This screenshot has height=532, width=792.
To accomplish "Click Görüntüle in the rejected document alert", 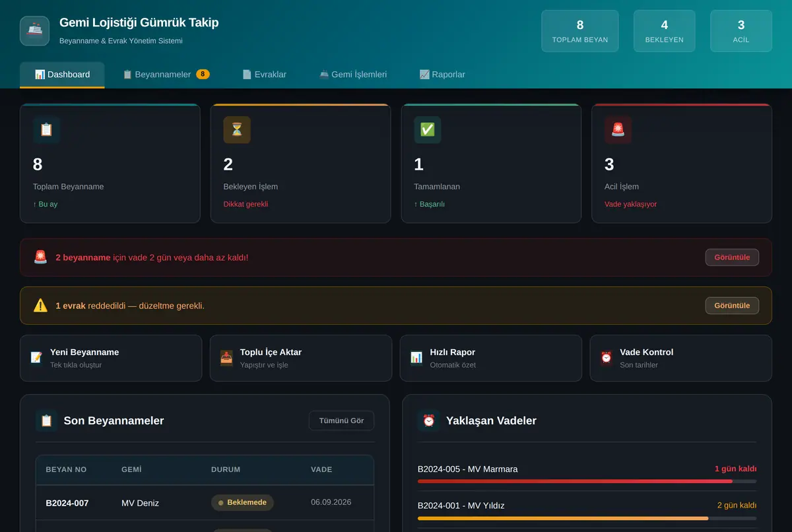I will click(x=732, y=306).
